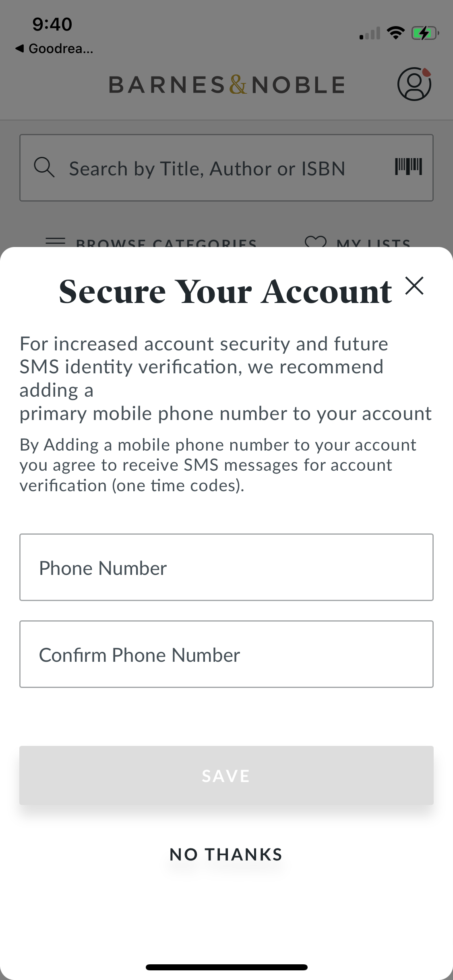Tap the home indicator bar
The height and width of the screenshot is (980, 453).
pos(226,968)
